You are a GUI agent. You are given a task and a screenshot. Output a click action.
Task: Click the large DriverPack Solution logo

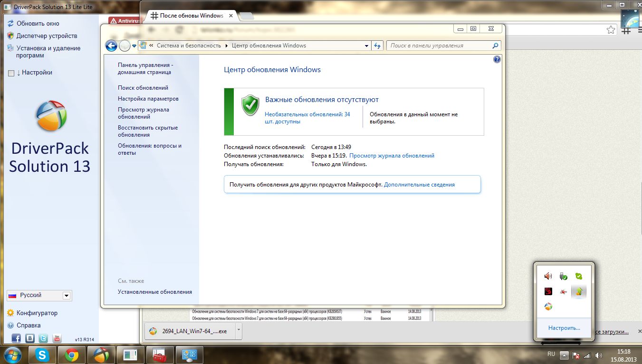[x=51, y=116]
